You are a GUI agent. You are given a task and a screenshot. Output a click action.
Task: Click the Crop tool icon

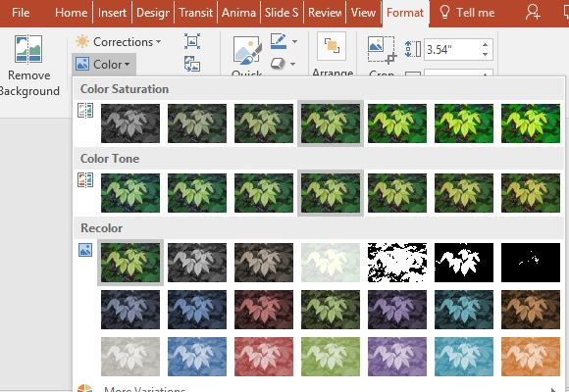(382, 50)
